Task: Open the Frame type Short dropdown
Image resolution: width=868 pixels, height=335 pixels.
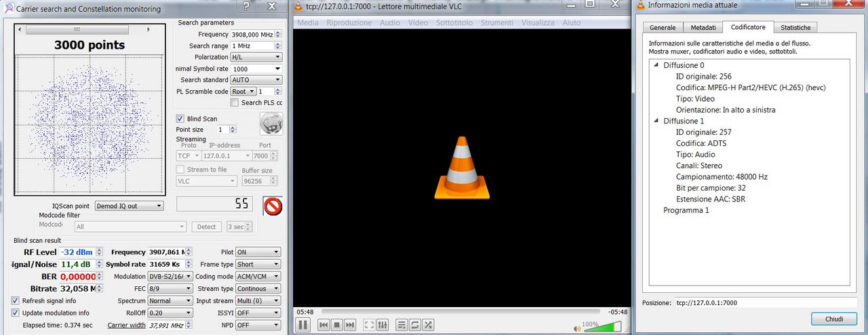Action: (x=258, y=264)
